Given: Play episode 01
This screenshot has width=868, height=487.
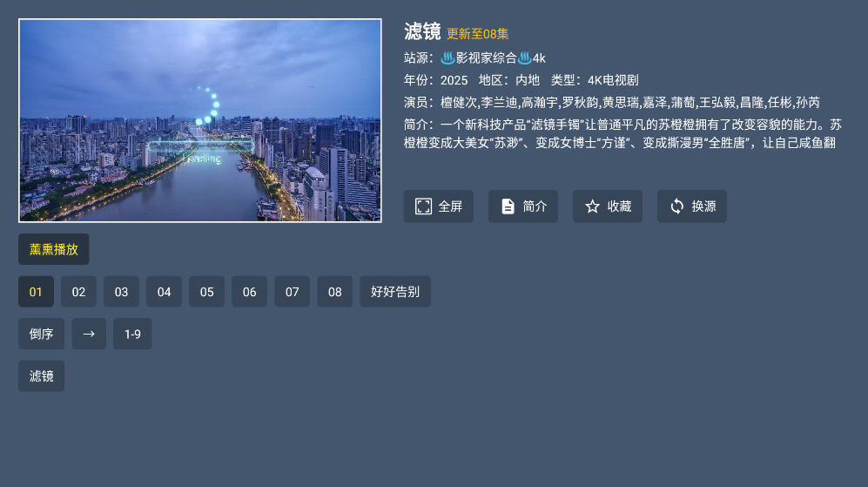Looking at the screenshot, I should [x=36, y=292].
